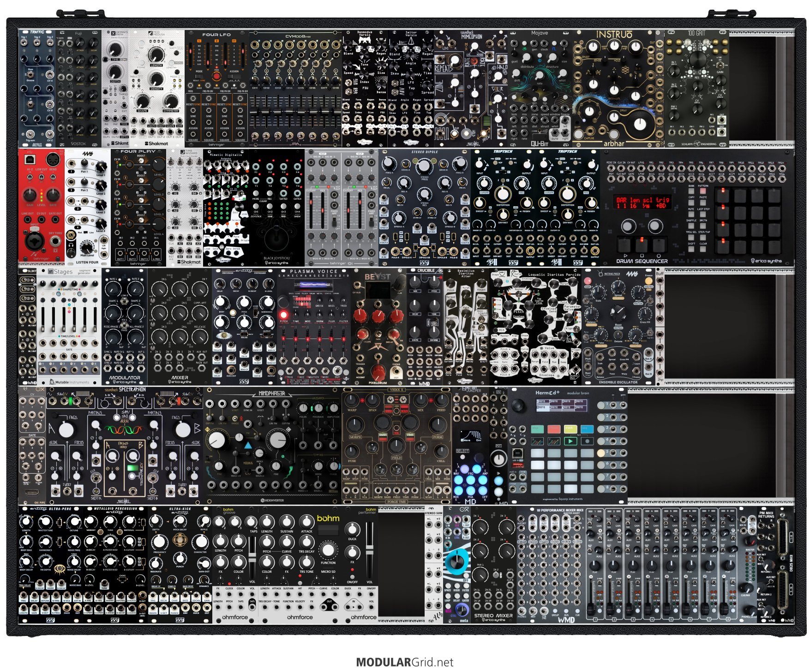The image size is (810, 672).
Task: Hit the MUTE button on Drum Sequencer
Action: pyautogui.click(x=691, y=214)
